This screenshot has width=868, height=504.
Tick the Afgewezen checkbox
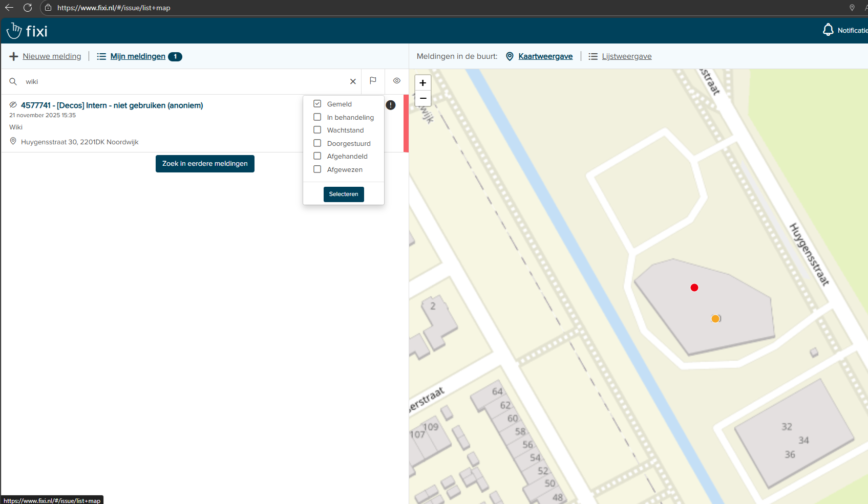[317, 169]
